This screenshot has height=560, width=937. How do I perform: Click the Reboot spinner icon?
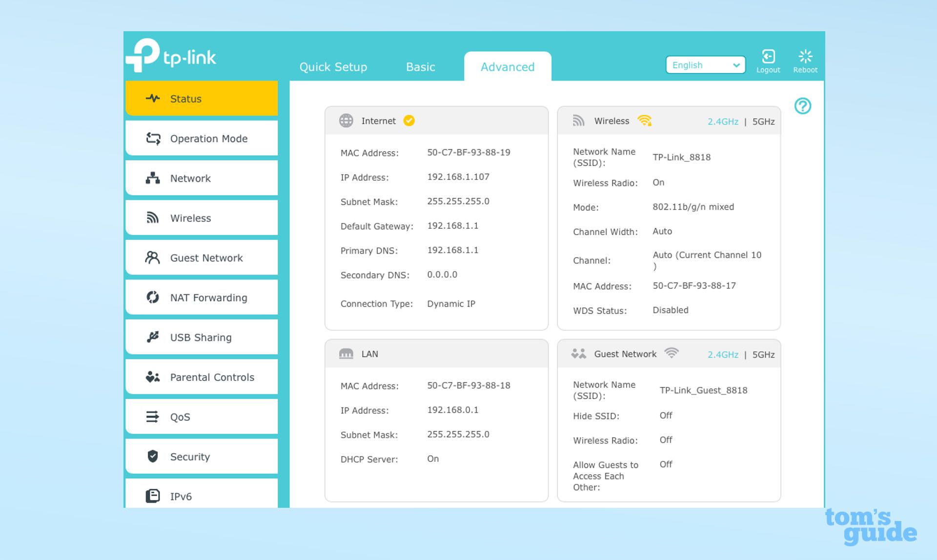805,57
